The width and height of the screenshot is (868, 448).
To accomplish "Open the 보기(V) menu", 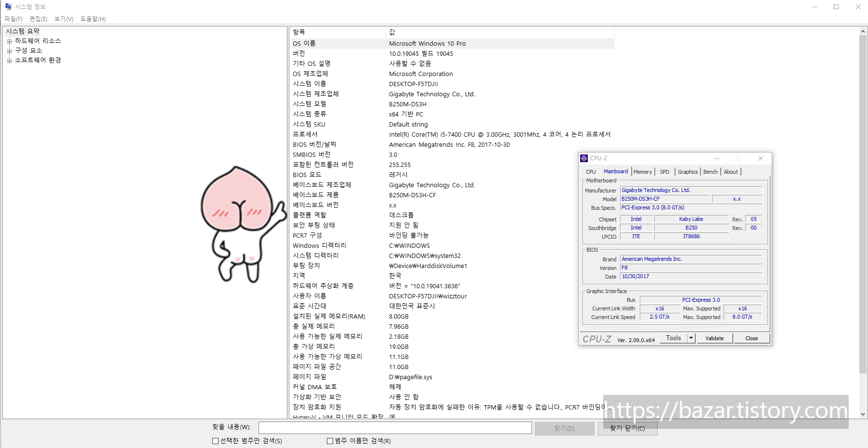I will click(64, 19).
